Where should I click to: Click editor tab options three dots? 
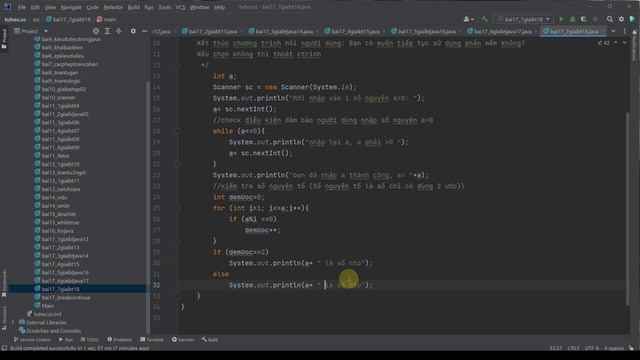pos(624,31)
